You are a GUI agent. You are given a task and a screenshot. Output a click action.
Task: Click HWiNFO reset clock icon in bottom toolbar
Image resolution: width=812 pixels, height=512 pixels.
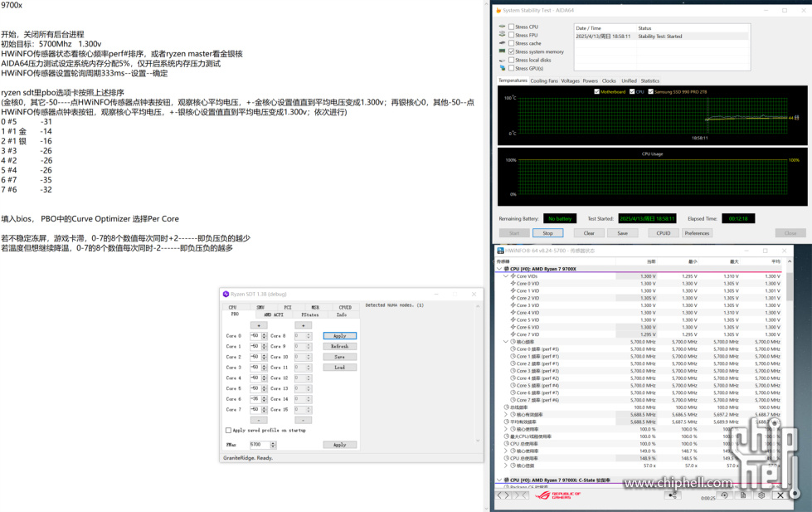tap(724, 495)
